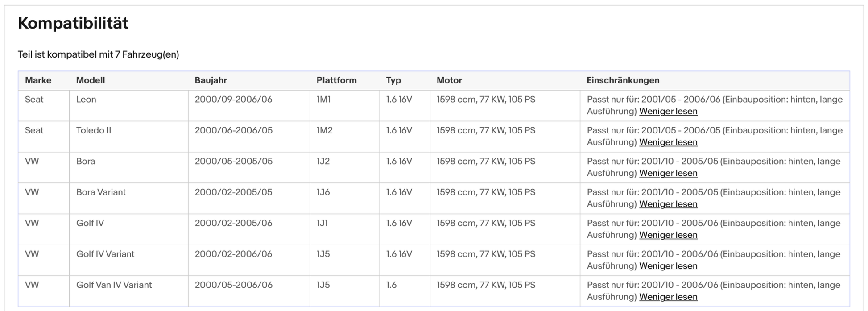Click the 'Einschränkungen' column header
The width and height of the screenshot is (868, 311).
coord(623,80)
